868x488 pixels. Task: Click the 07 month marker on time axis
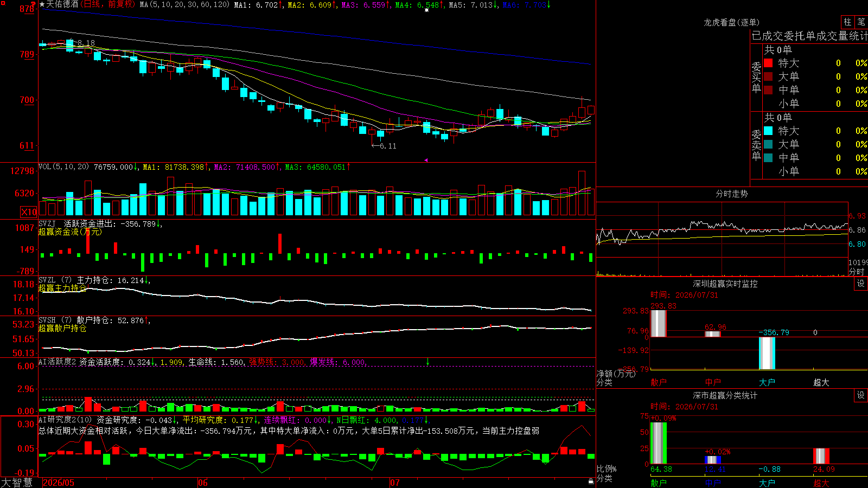click(x=395, y=483)
